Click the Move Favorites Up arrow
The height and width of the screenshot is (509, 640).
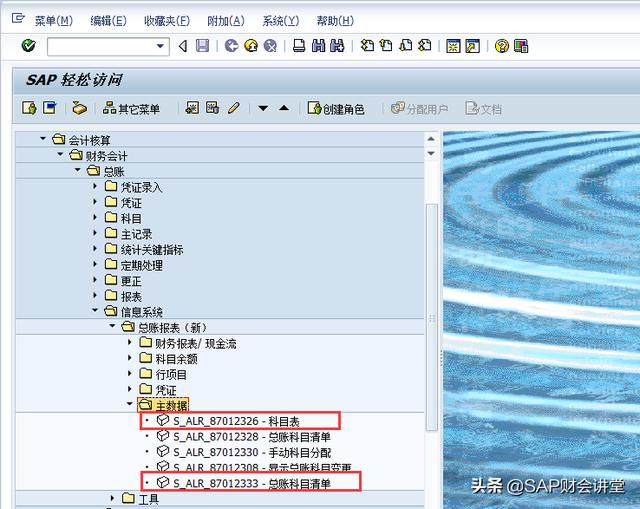284,108
